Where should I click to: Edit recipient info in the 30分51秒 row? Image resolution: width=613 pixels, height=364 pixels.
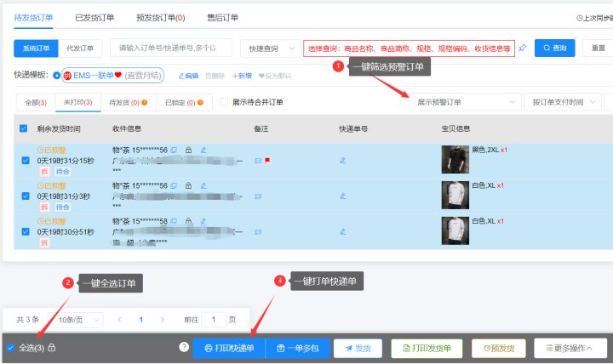click(203, 221)
